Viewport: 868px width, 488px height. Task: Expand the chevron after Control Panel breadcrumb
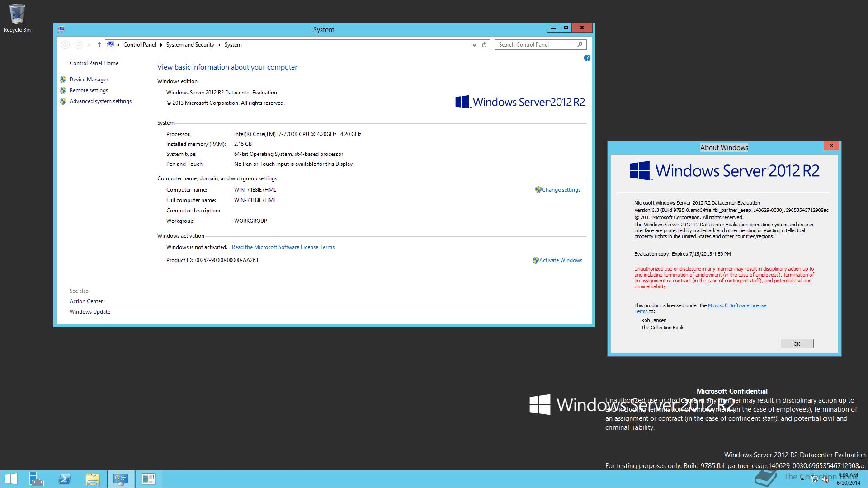pyautogui.click(x=161, y=45)
